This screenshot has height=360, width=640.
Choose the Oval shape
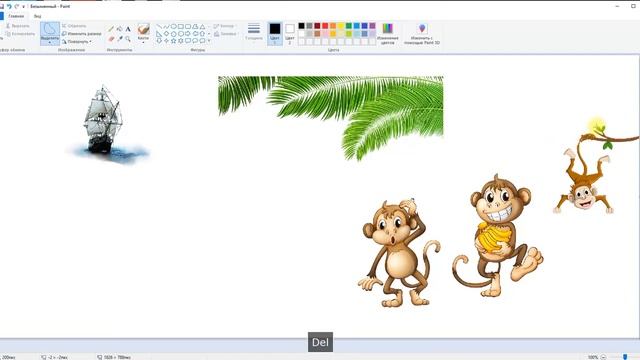tap(173, 26)
